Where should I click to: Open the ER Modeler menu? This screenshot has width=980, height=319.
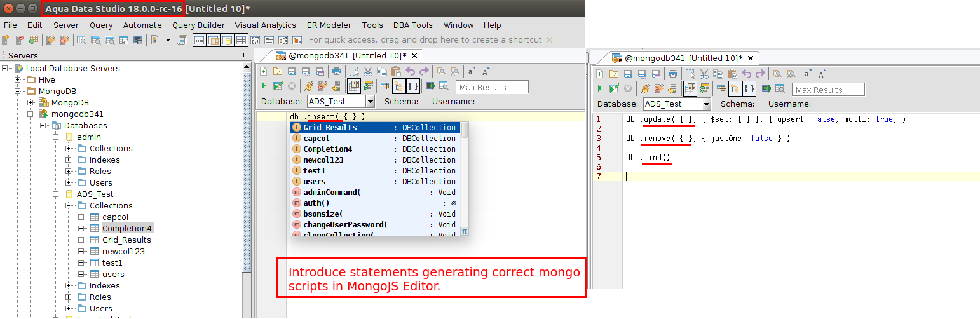[329, 25]
